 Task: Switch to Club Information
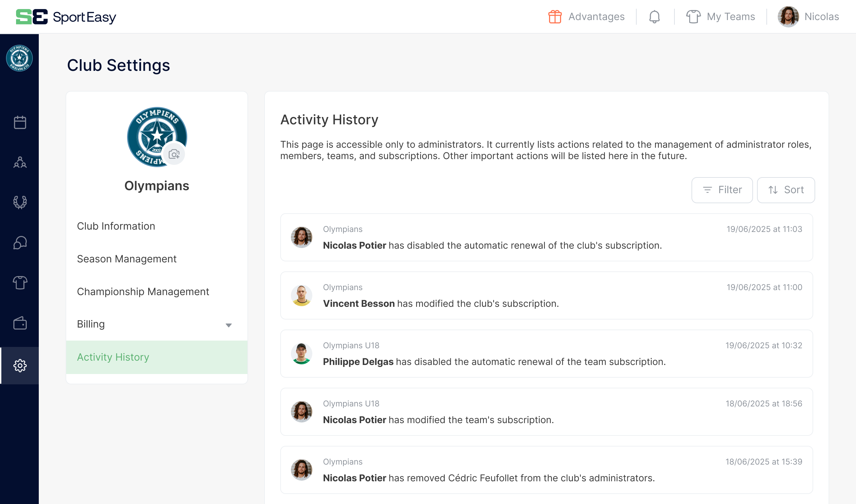coord(116,226)
